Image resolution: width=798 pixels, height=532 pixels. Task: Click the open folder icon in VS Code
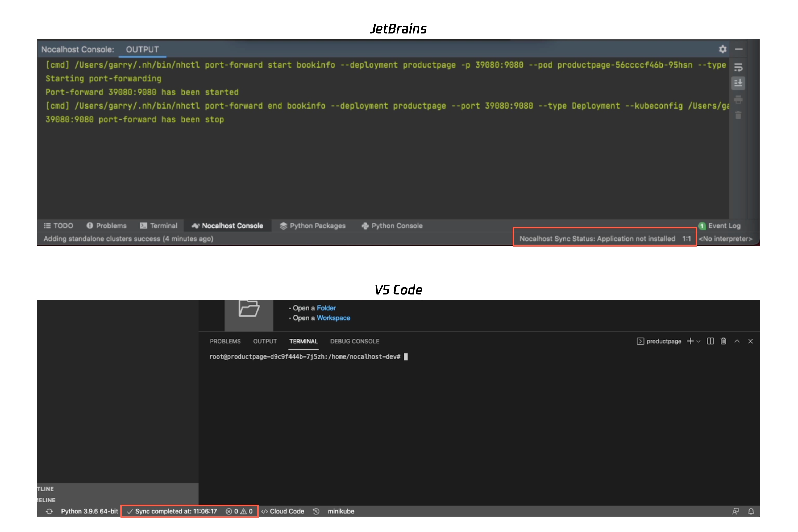point(249,308)
